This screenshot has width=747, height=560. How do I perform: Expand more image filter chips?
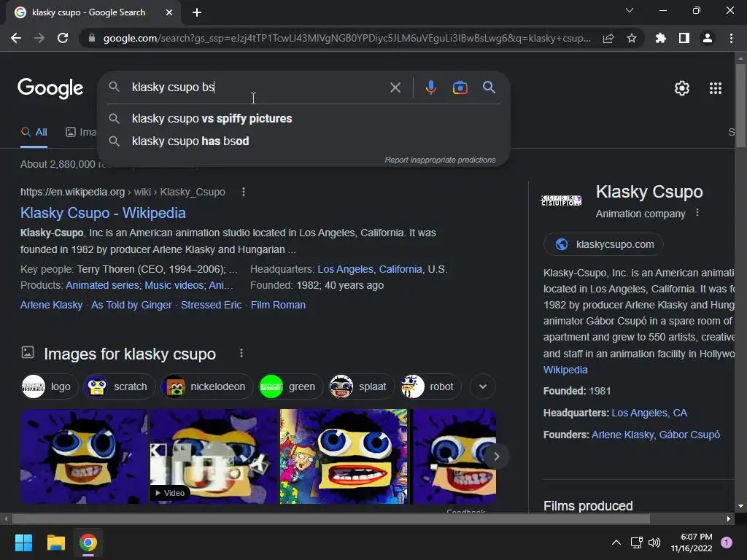[x=483, y=386]
